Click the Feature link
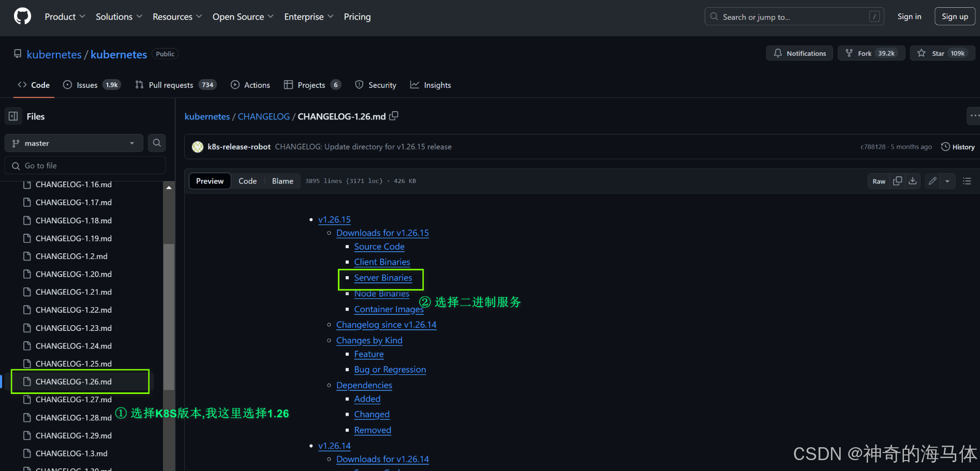The image size is (980, 471). click(368, 354)
